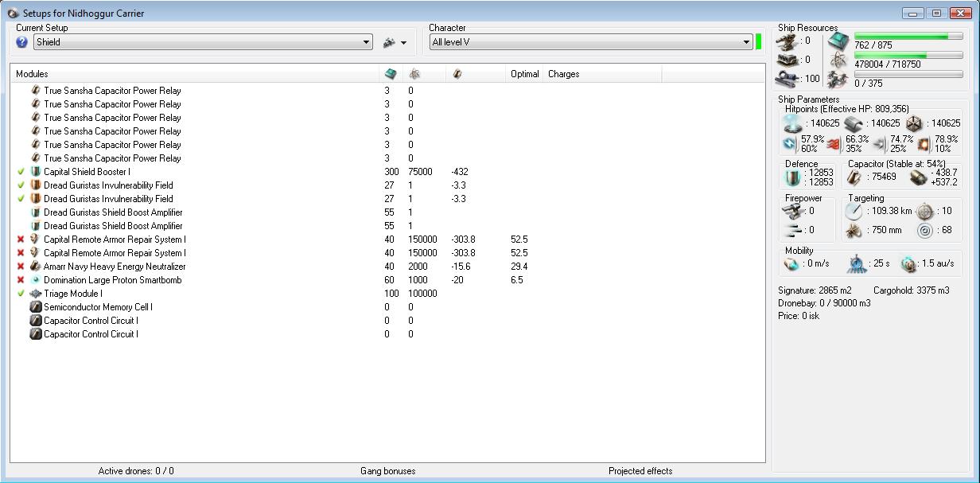Click the launcher hardpoints icon in Ship Resources
This screenshot has width=980, height=483.
pyautogui.click(x=787, y=60)
